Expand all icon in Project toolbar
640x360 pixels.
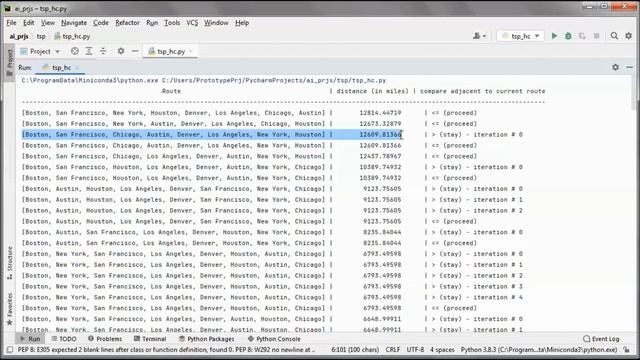point(89,51)
